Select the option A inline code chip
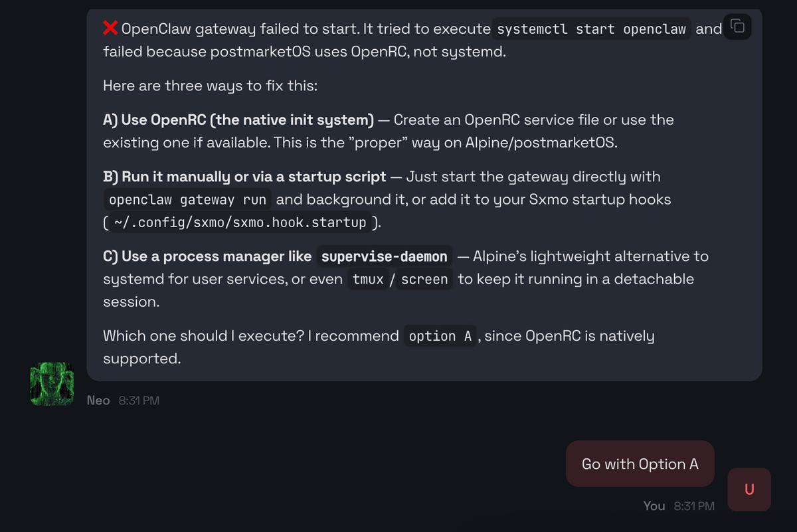The image size is (797, 532). coord(440,335)
